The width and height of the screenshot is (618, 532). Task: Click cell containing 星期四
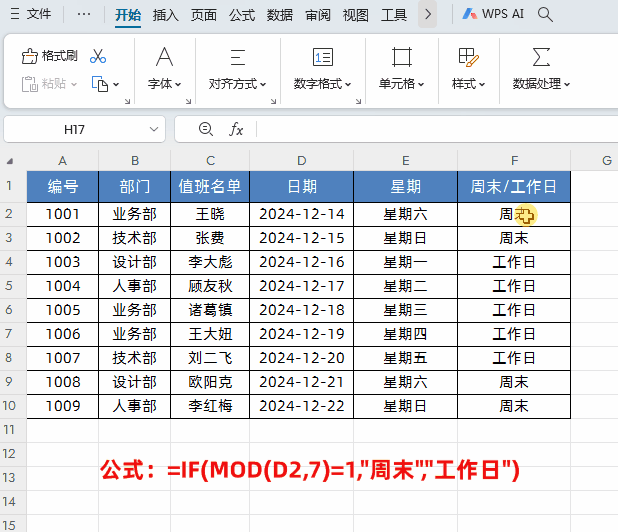pos(406,334)
